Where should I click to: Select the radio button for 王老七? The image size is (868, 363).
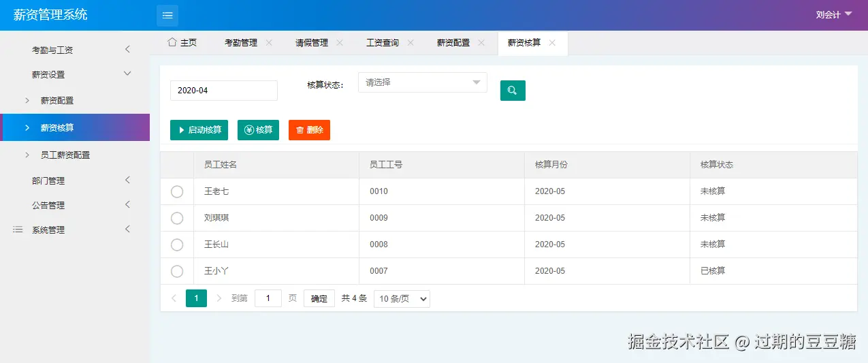point(177,192)
